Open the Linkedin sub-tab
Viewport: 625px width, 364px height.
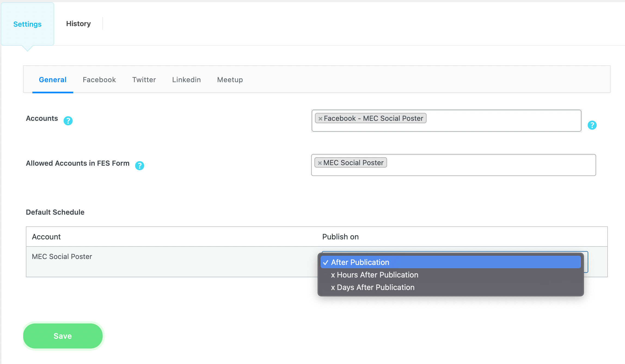pyautogui.click(x=186, y=80)
